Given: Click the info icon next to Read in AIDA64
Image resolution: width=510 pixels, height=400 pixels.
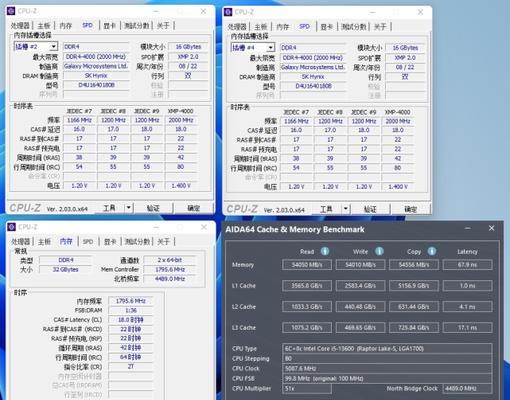Looking at the screenshot, I should click(325, 251).
